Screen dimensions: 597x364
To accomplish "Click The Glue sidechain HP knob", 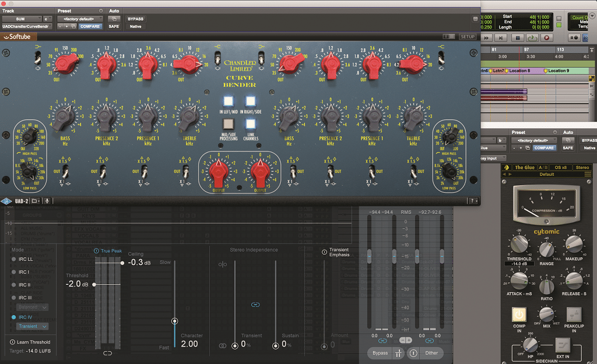I will click(531, 345).
